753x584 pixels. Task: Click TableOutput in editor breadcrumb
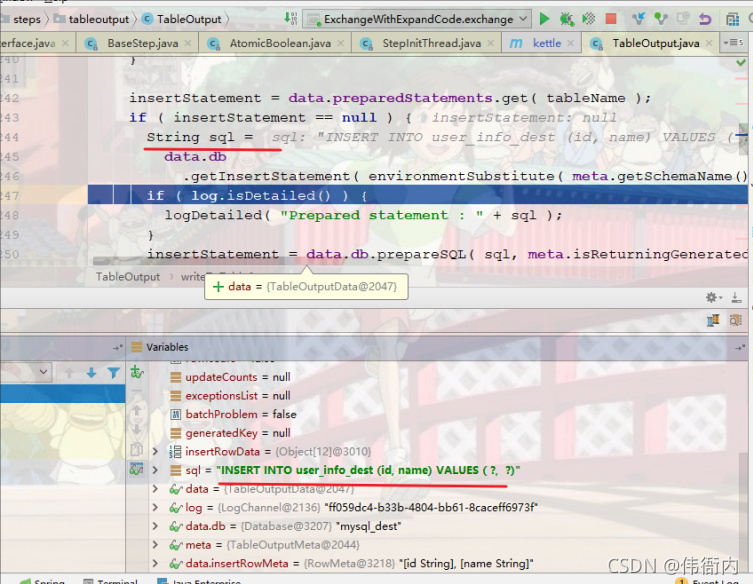tap(127, 277)
